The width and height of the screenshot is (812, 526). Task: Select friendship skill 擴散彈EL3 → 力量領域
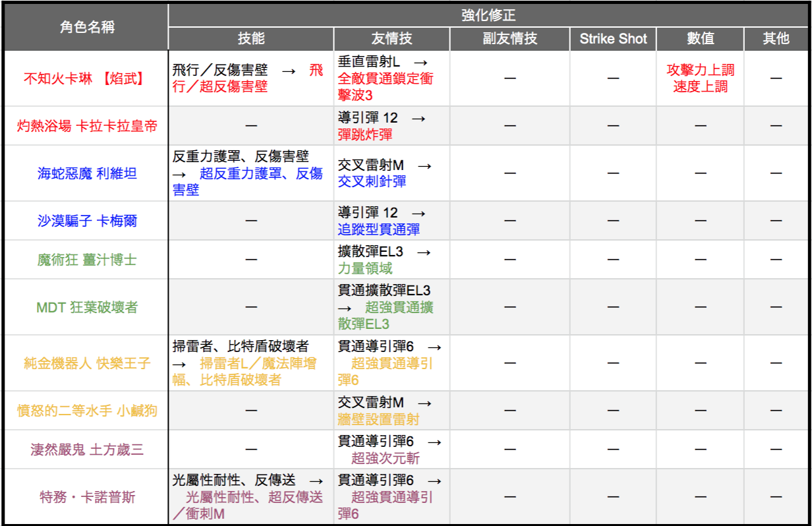392,260
